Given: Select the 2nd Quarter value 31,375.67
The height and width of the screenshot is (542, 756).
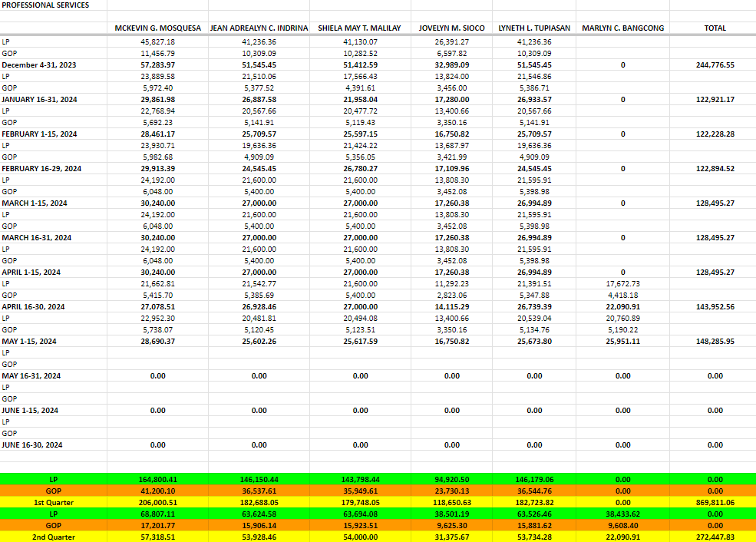Looking at the screenshot, I should (452, 537).
